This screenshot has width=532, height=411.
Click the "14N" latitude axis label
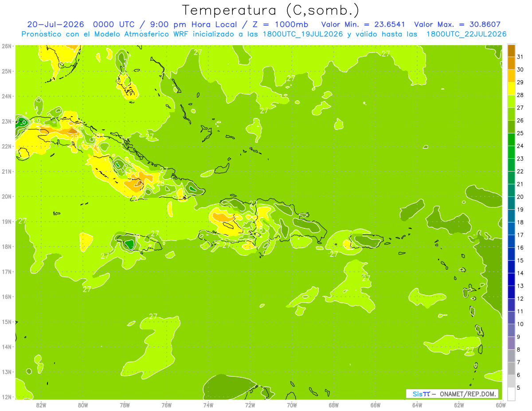tap(7, 347)
